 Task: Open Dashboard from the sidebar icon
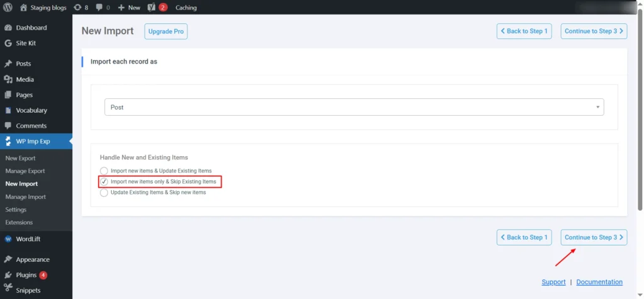pos(8,28)
